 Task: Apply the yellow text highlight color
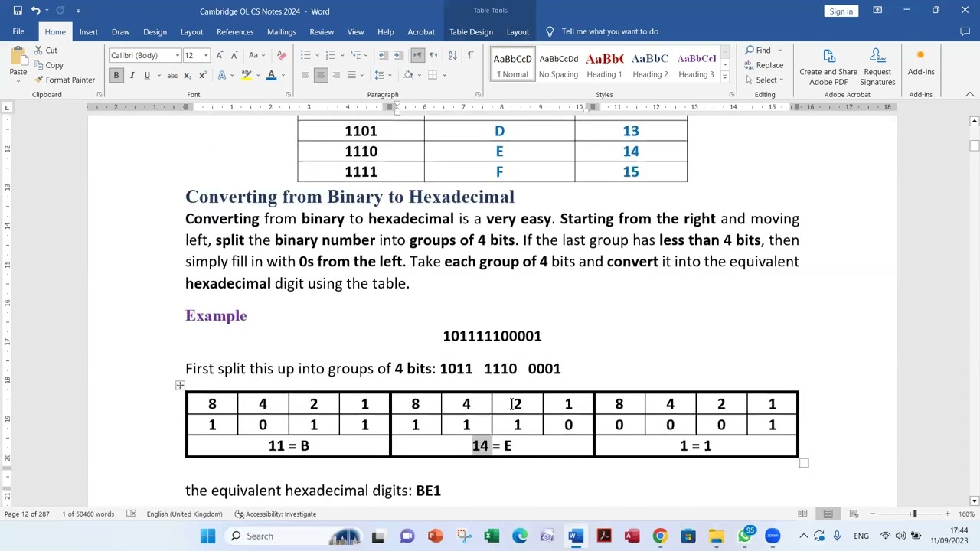[x=246, y=75]
